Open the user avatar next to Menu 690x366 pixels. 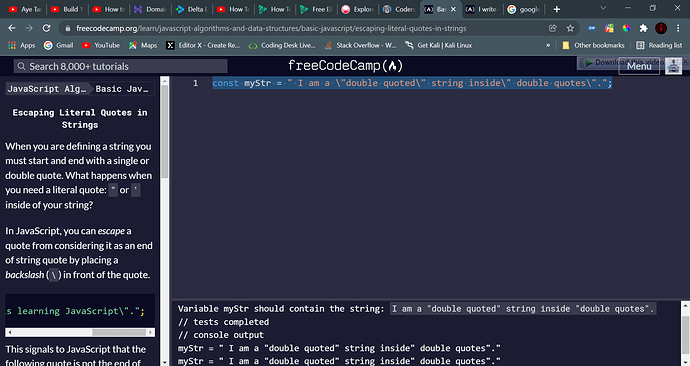673,66
